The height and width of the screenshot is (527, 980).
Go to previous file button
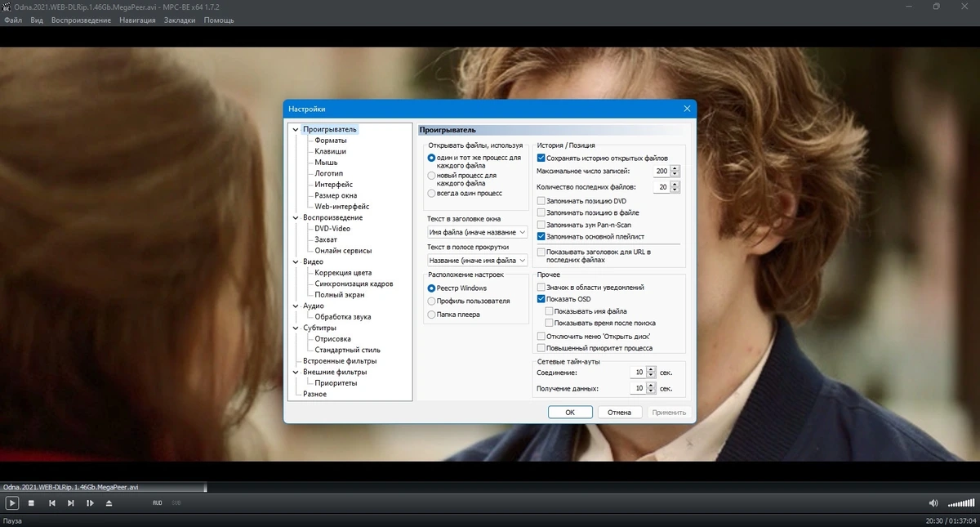(52, 502)
